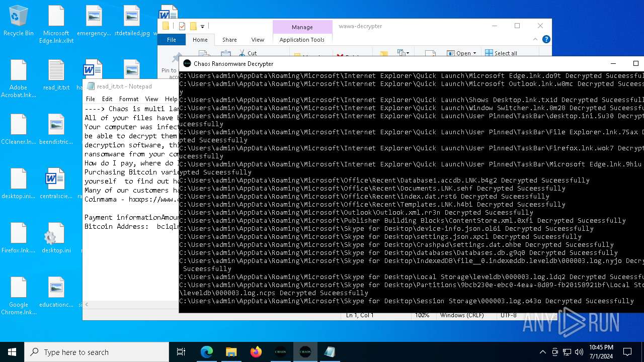Click Explorer Help question mark icon
This screenshot has width=644, height=362.
(546, 39)
